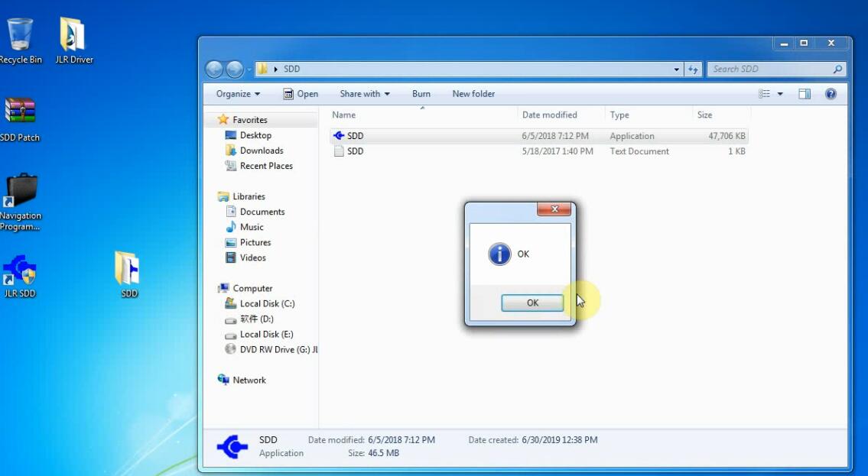Viewport: 868px width, 476px height.
Task: Click inside the Search SDD field
Action: (769, 69)
